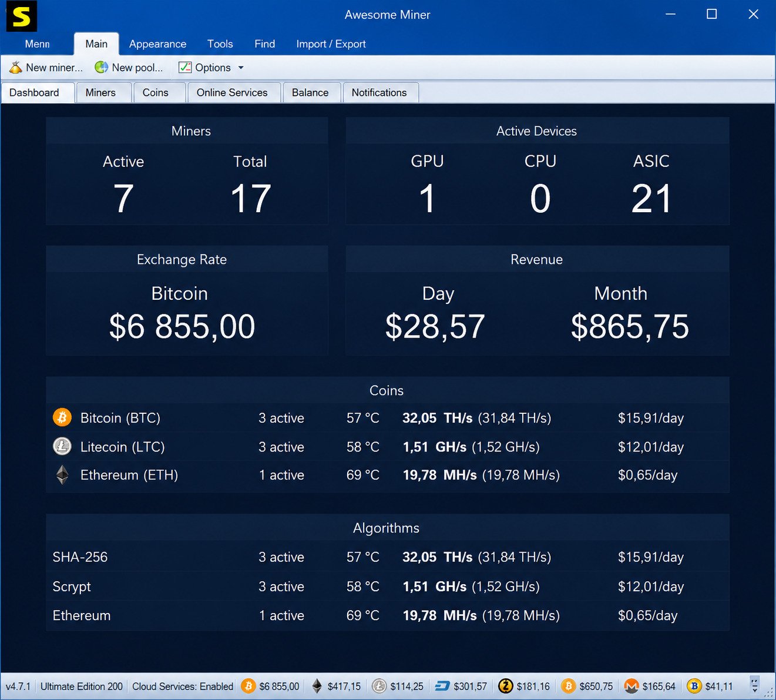Click the SHA-256 algorithm row
The width and height of the screenshot is (776, 700).
(x=388, y=557)
